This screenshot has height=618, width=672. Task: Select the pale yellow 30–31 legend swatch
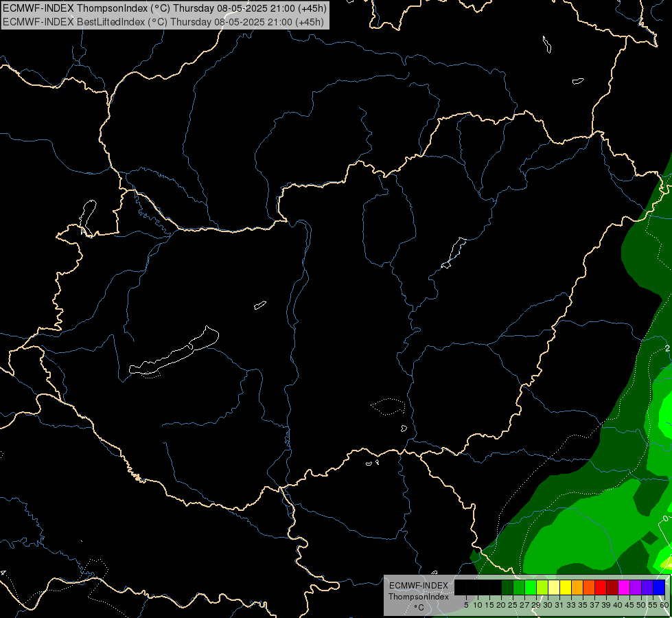554,587
